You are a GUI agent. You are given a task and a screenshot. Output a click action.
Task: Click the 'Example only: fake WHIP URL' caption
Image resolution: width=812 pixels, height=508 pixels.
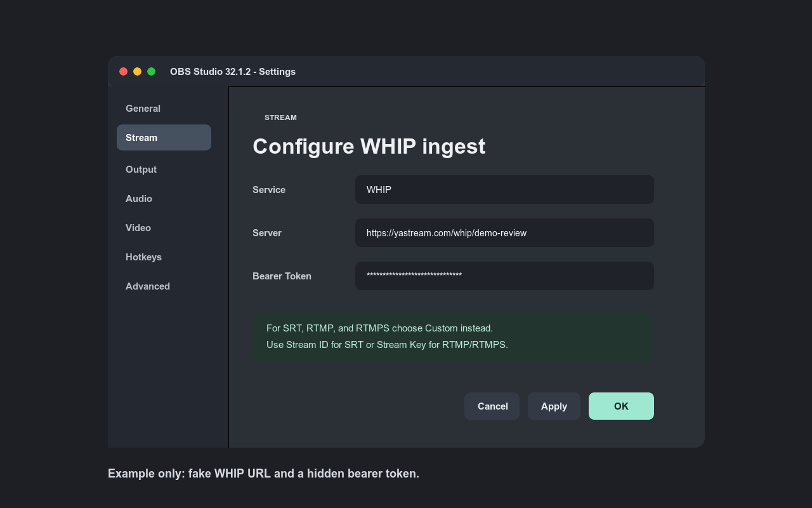pyautogui.click(x=263, y=474)
